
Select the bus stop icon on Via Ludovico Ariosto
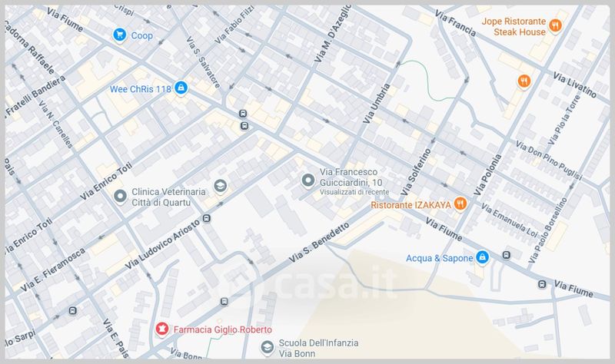pos(207,218)
